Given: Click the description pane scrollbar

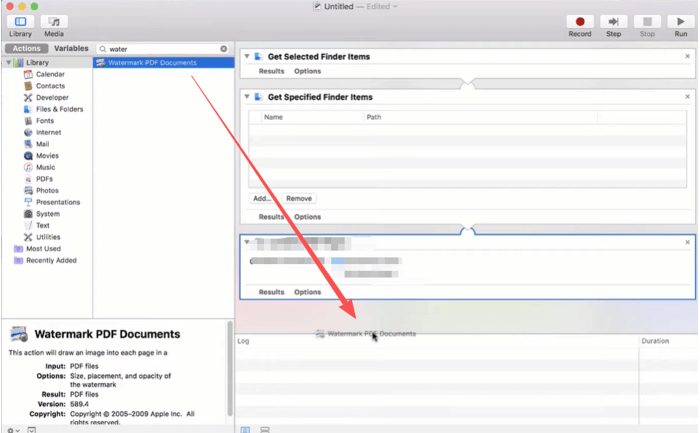Looking at the screenshot, I should click(x=230, y=368).
